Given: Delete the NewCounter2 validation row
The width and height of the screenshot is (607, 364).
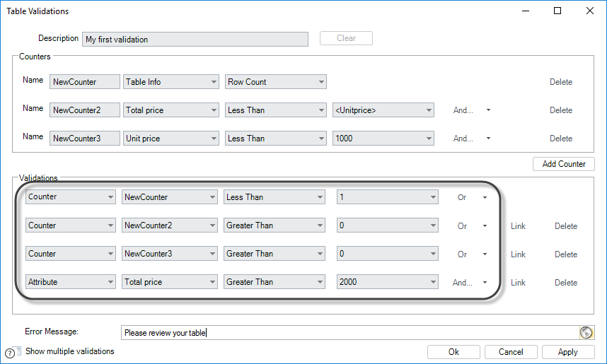Looking at the screenshot, I should coord(566,226).
